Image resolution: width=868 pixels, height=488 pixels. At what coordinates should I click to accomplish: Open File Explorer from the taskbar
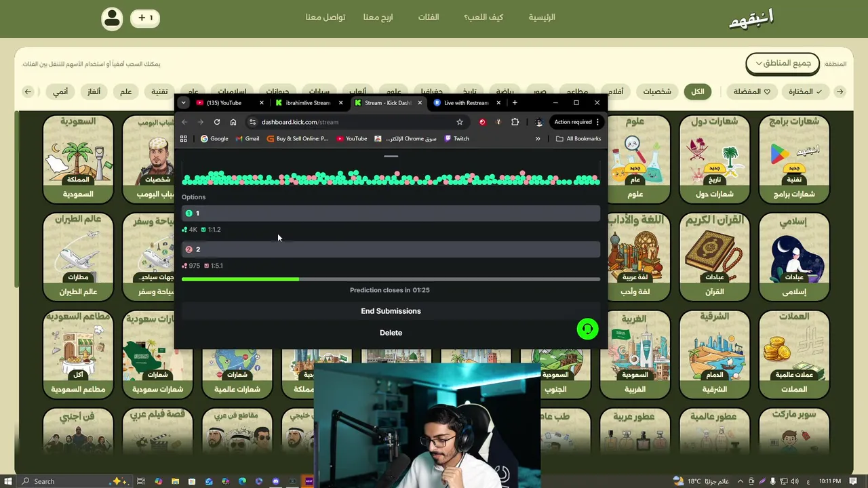click(x=175, y=481)
